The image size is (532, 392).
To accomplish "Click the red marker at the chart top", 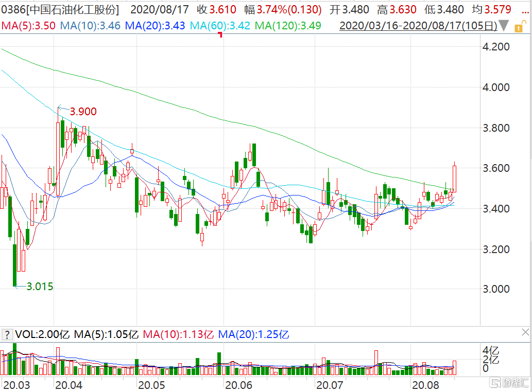I will [x=220, y=34].
